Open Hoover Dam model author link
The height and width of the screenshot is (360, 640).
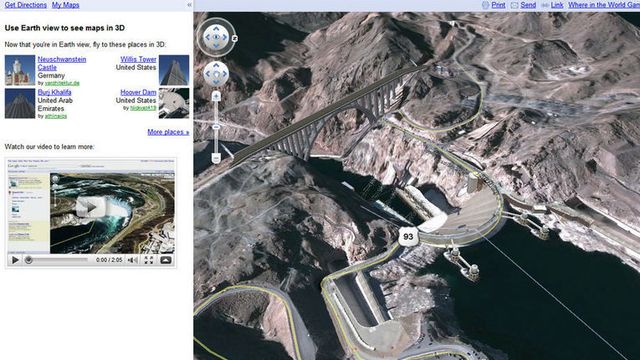pos(143,108)
